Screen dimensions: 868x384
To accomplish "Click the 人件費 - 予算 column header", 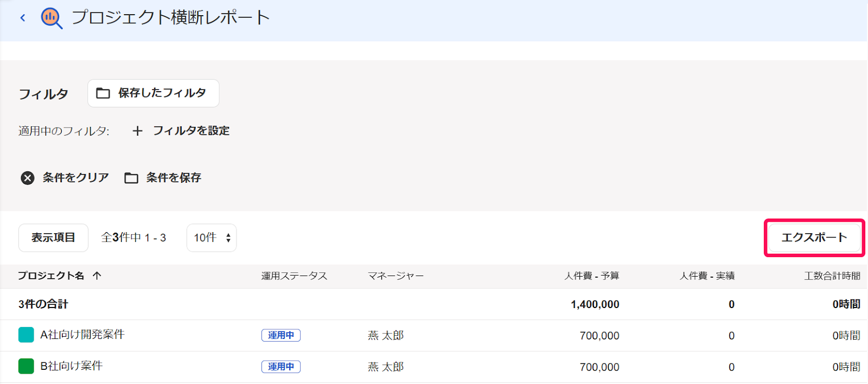I will click(x=592, y=276).
